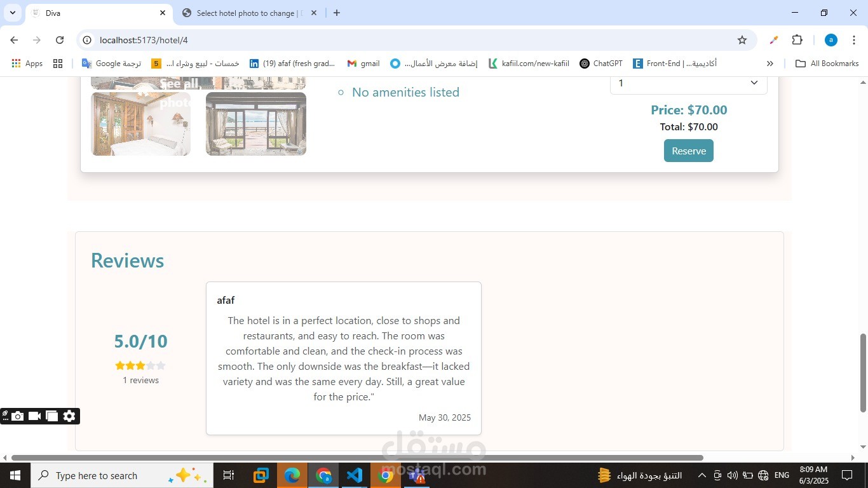
Task: Open screen recorder settings gear
Action: click(69, 416)
